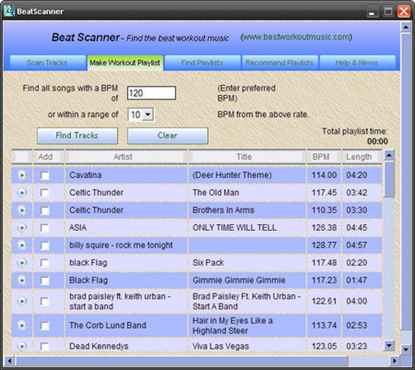This screenshot has width=415, height=370.
Task: Play Viva Las Vegas track preview
Action: 22,346
